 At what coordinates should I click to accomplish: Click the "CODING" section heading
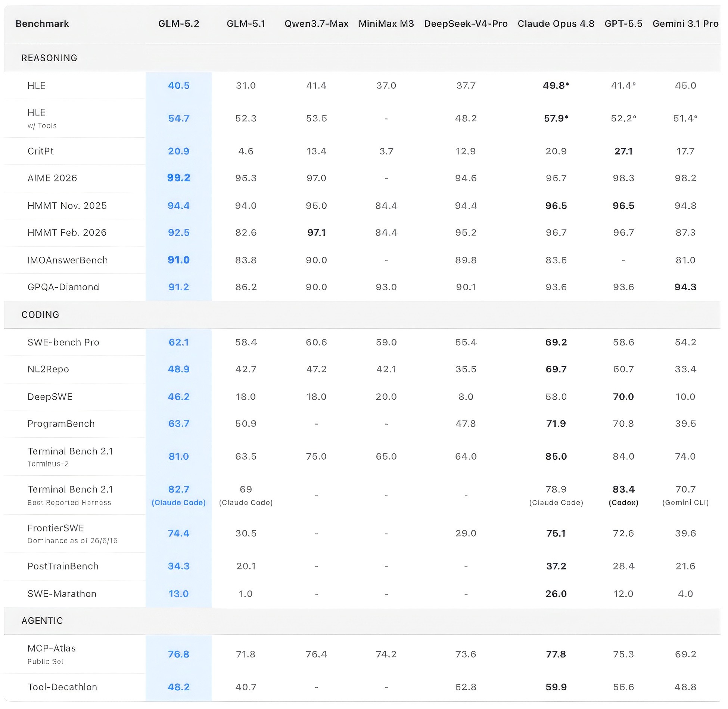pos(40,315)
